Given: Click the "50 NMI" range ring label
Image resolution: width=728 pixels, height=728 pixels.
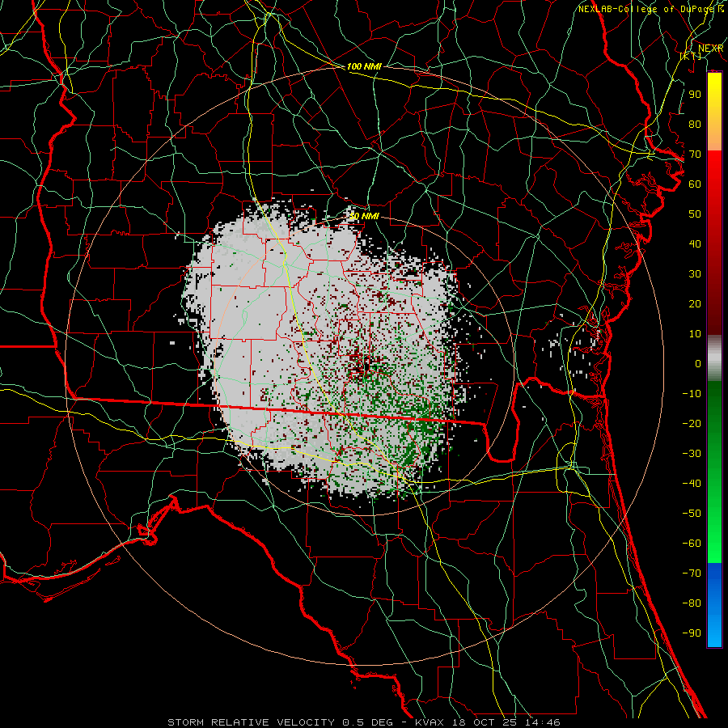Looking at the screenshot, I should tap(364, 216).
